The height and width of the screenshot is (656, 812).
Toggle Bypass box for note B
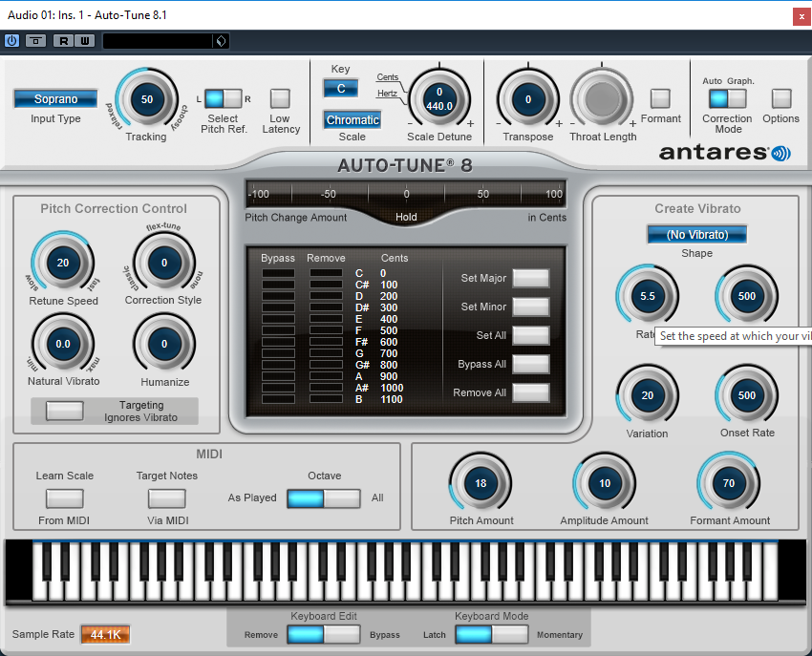278,399
